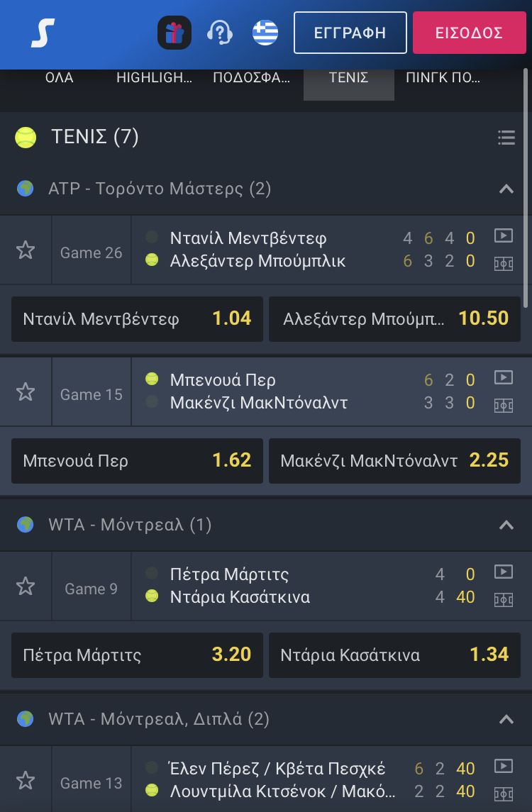The width and height of the screenshot is (532, 812).
Task: Go to the Stoiximan S logo home
Action: [x=43, y=33]
